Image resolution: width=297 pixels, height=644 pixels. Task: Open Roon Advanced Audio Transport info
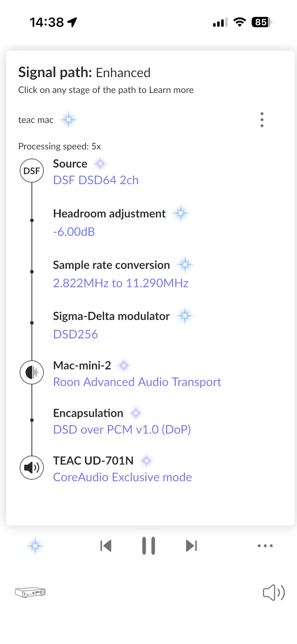tap(137, 382)
